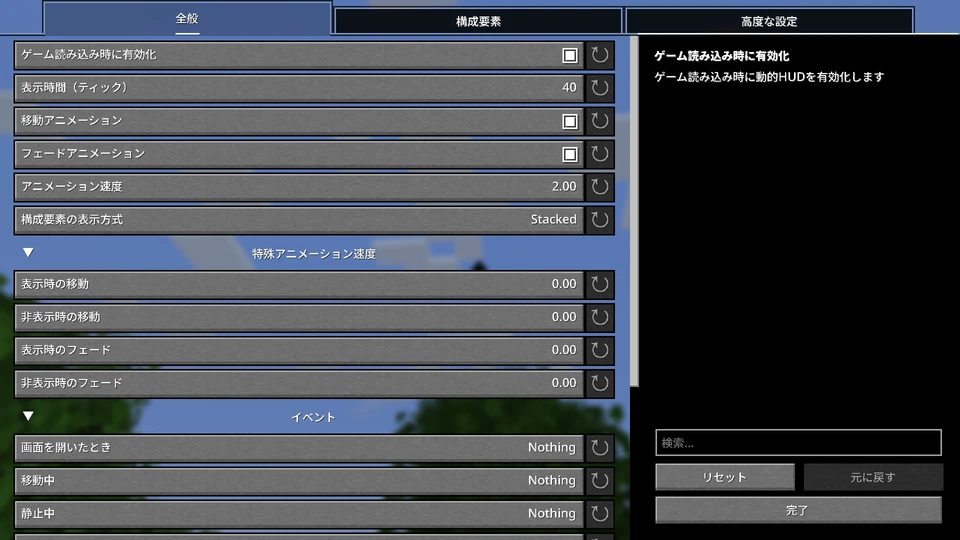Reset 表示時のフェード value icon
This screenshot has width=960, height=540.
pyautogui.click(x=599, y=350)
